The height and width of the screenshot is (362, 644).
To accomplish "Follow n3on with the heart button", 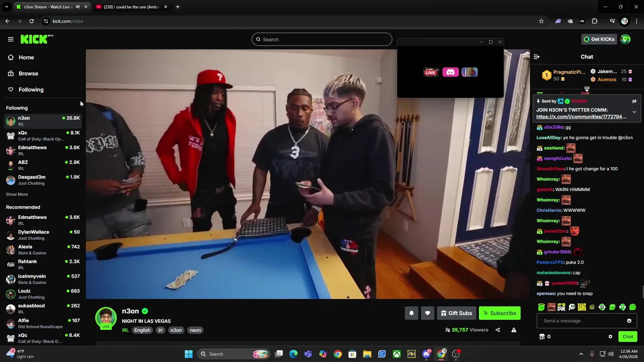I will pyautogui.click(x=428, y=313).
